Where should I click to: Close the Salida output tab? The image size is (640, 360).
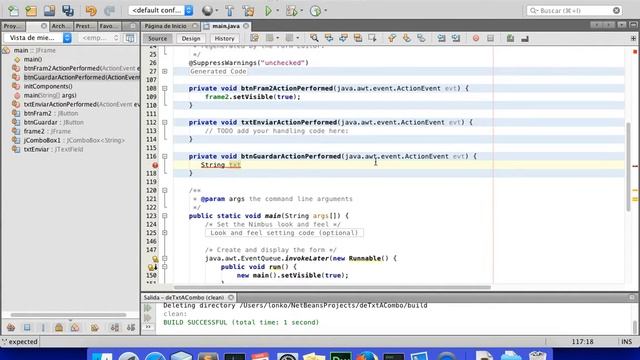pos(231,297)
